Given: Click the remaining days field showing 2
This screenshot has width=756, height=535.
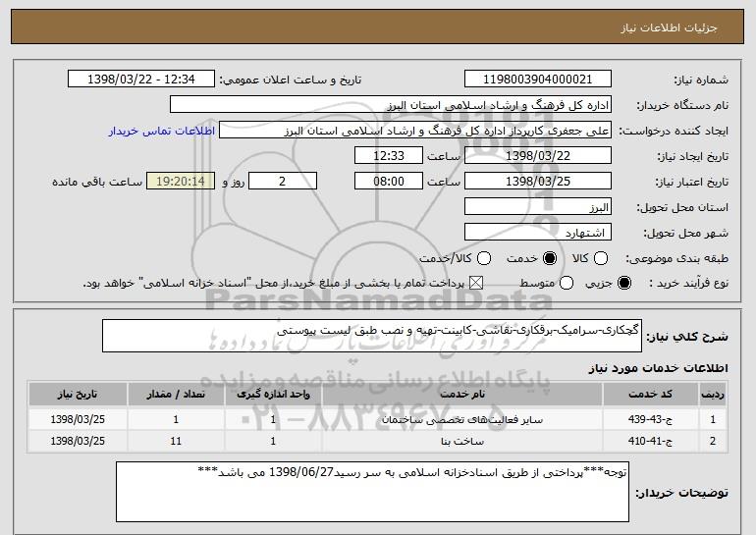Looking at the screenshot, I should 283,182.
